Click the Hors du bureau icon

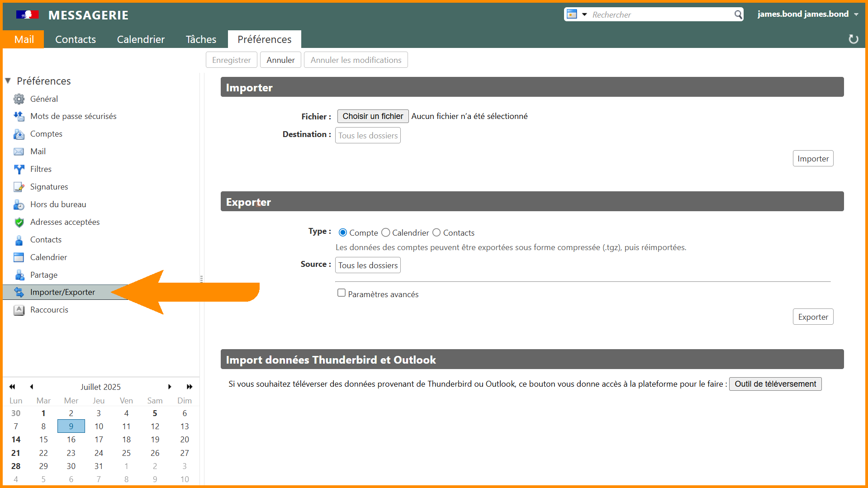coord(19,204)
